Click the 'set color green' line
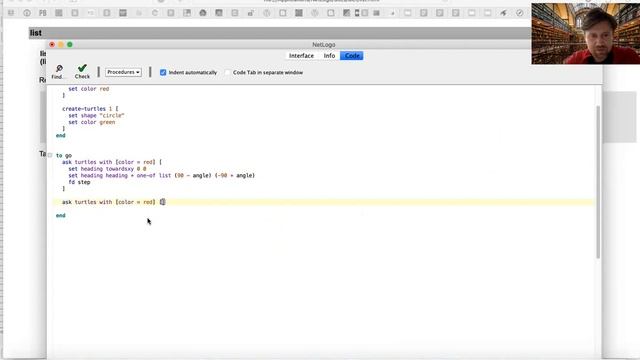The width and height of the screenshot is (640, 360). coord(92,122)
